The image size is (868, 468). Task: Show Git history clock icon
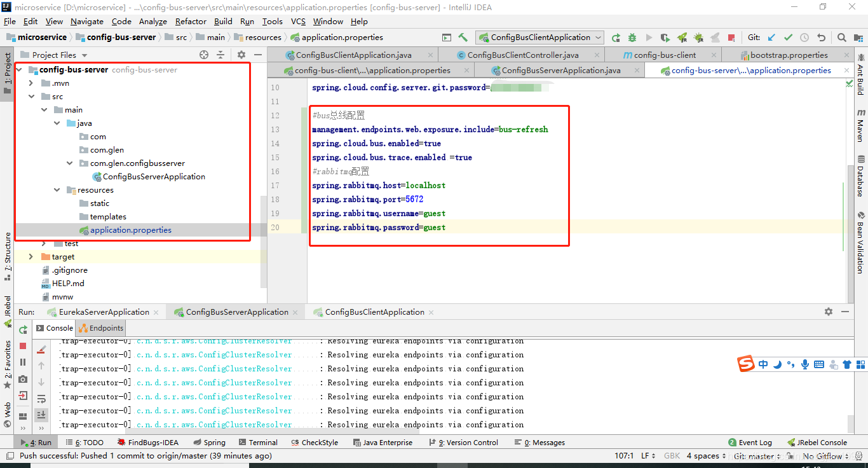coord(804,38)
